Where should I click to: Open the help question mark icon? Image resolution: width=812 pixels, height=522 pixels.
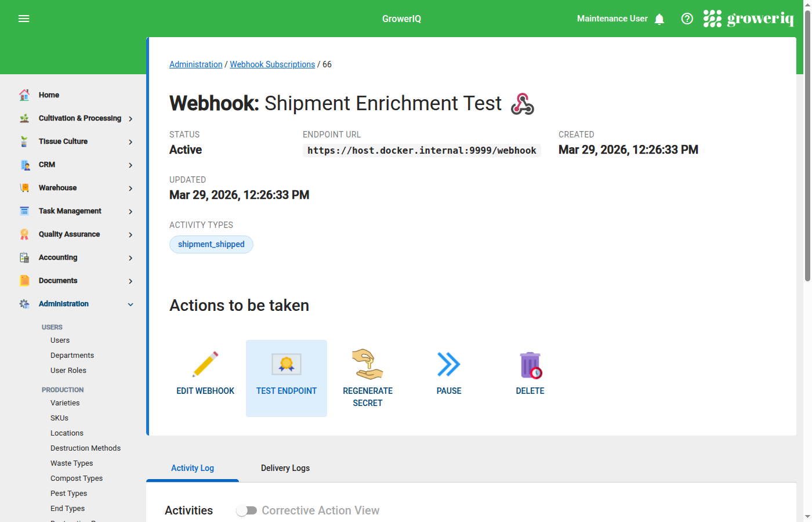click(687, 18)
